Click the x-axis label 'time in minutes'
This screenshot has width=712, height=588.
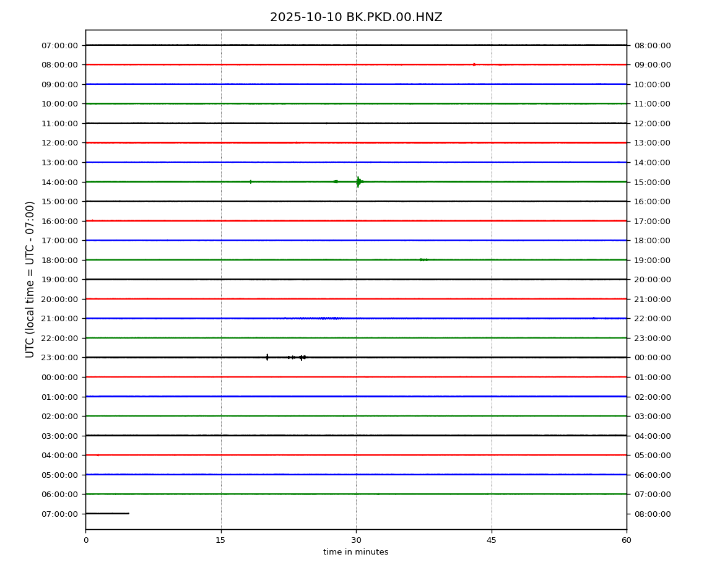(x=356, y=552)
